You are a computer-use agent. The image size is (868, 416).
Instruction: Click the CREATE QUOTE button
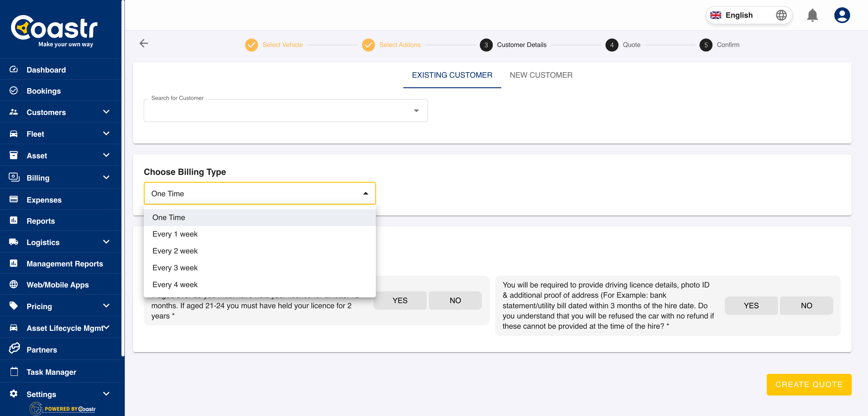point(809,384)
